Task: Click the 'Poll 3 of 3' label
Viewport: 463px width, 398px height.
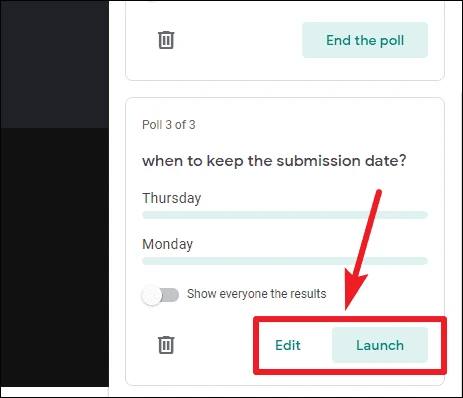Action: pyautogui.click(x=169, y=125)
